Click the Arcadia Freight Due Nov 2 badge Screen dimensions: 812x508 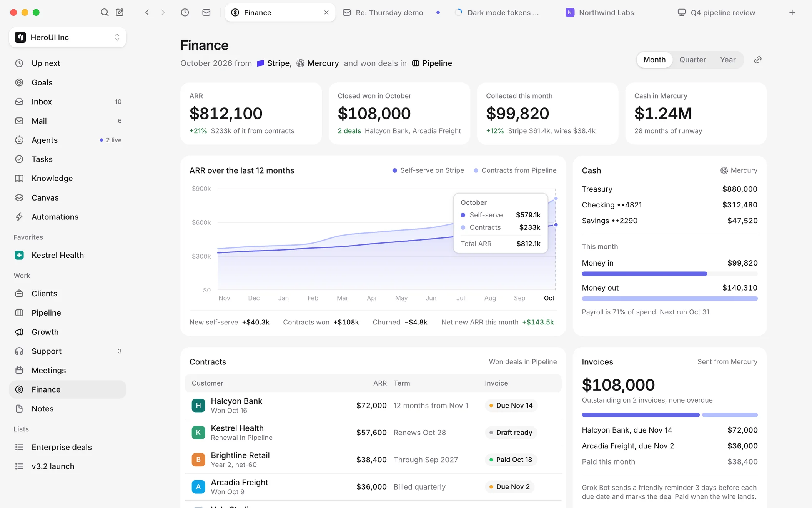[x=509, y=487]
